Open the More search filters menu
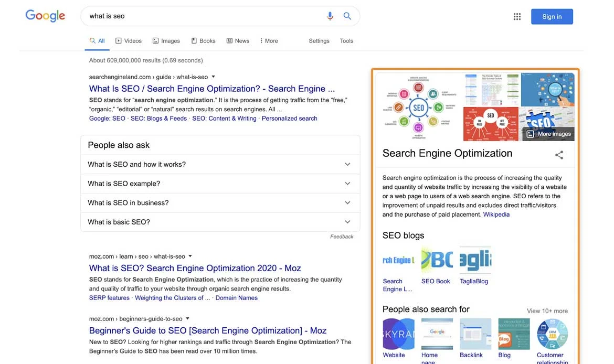This screenshot has height=364, width=614. (269, 41)
